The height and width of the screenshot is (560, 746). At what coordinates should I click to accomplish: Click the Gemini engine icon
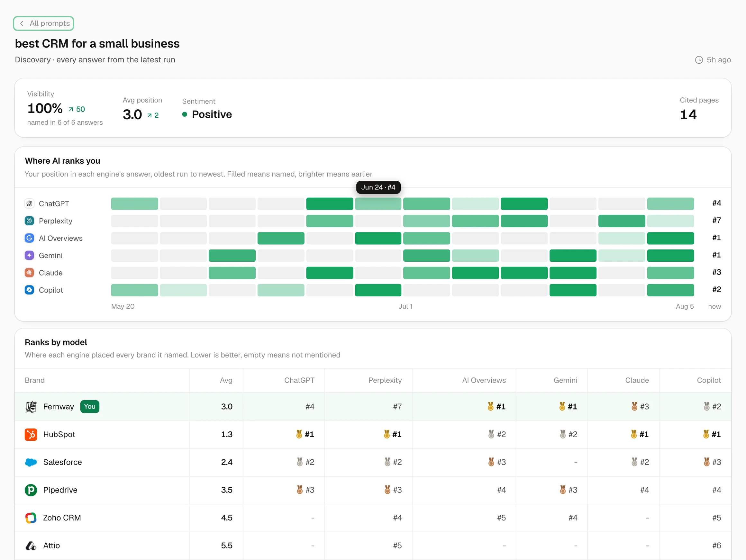tap(29, 255)
